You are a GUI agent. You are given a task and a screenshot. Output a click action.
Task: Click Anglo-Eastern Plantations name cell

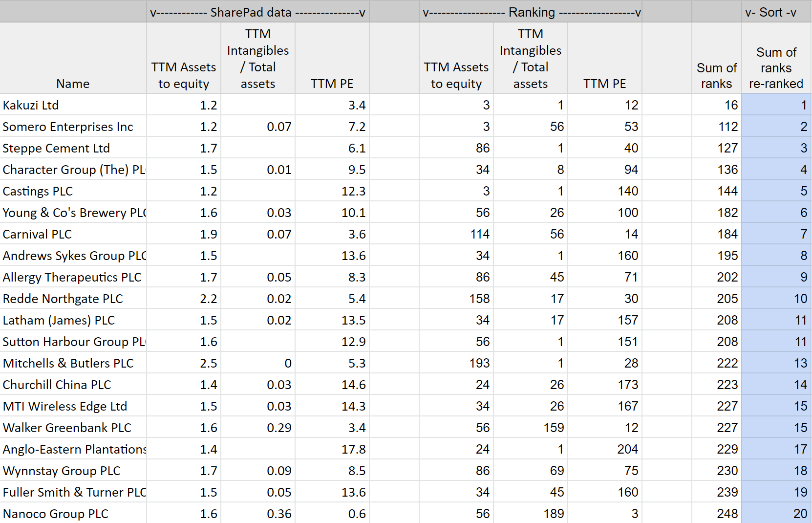coord(73,449)
